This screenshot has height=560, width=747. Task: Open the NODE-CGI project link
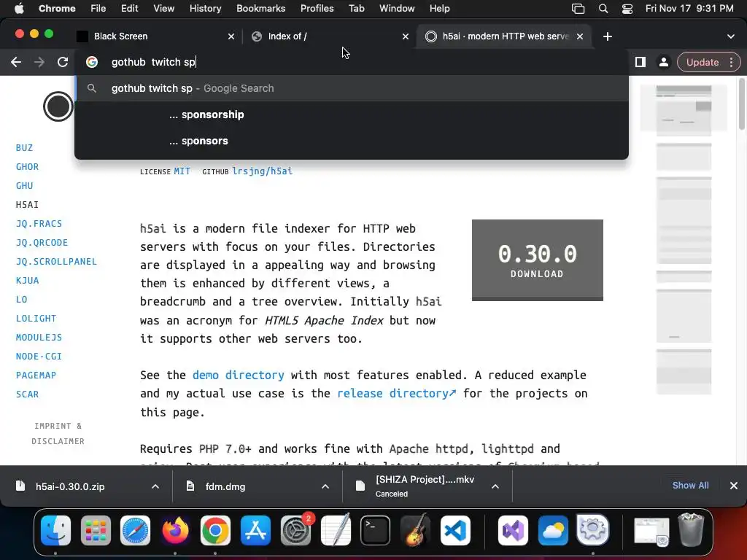[x=39, y=357]
